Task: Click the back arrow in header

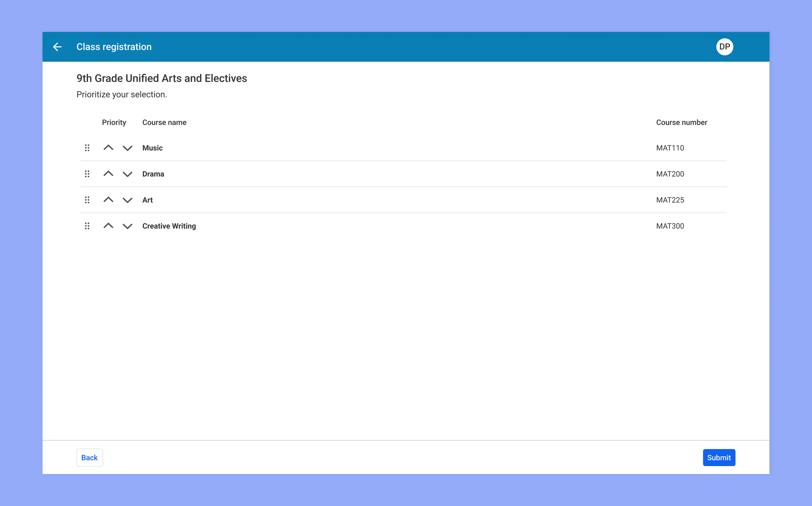Action: click(x=57, y=47)
